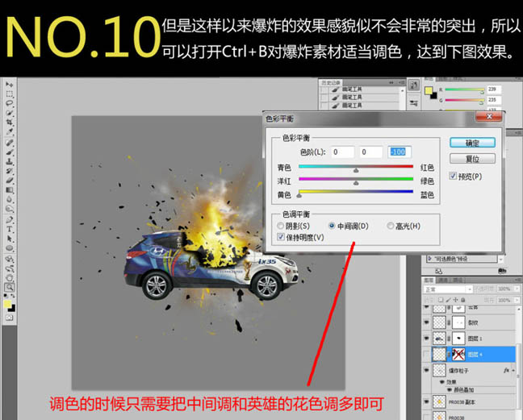Collapse effects arrow on 爆炸粒子 layer
The width and height of the screenshot is (523, 420).
(513, 370)
